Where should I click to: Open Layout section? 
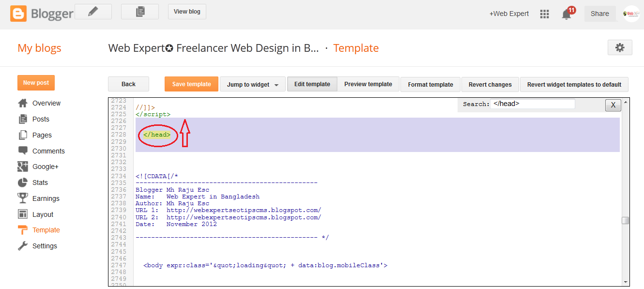[43, 214]
